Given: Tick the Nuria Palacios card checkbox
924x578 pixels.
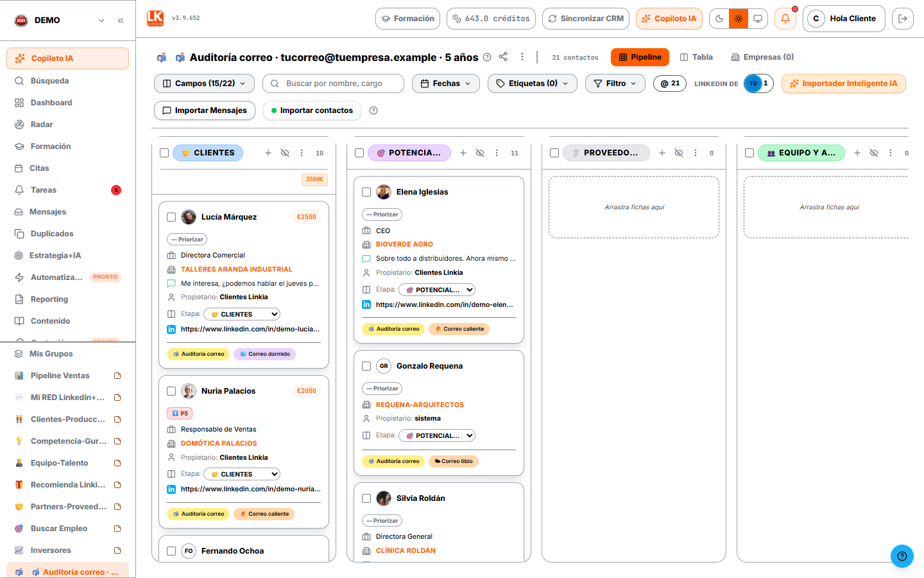Looking at the screenshot, I should click(x=171, y=391).
